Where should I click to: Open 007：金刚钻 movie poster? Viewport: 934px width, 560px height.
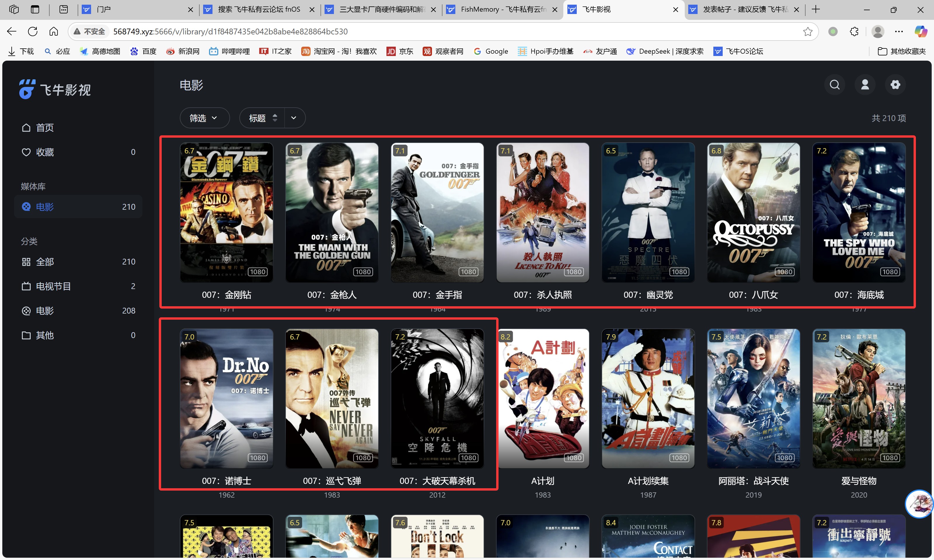pos(226,212)
